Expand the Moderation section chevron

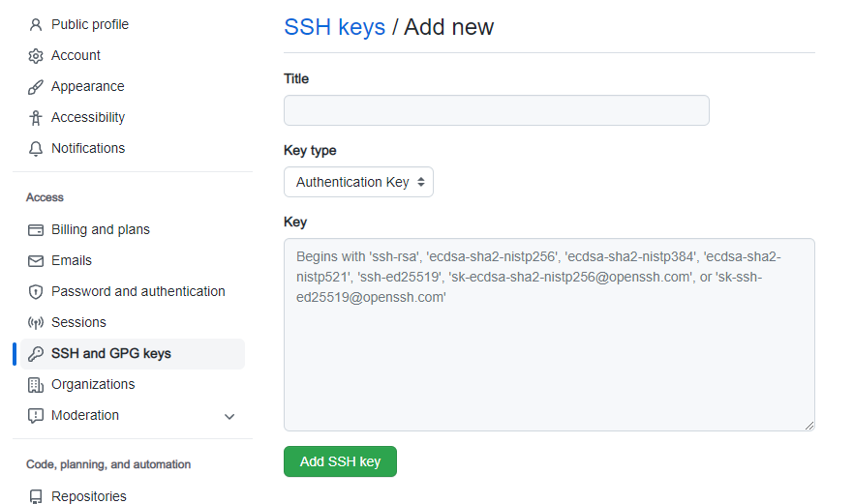229,416
